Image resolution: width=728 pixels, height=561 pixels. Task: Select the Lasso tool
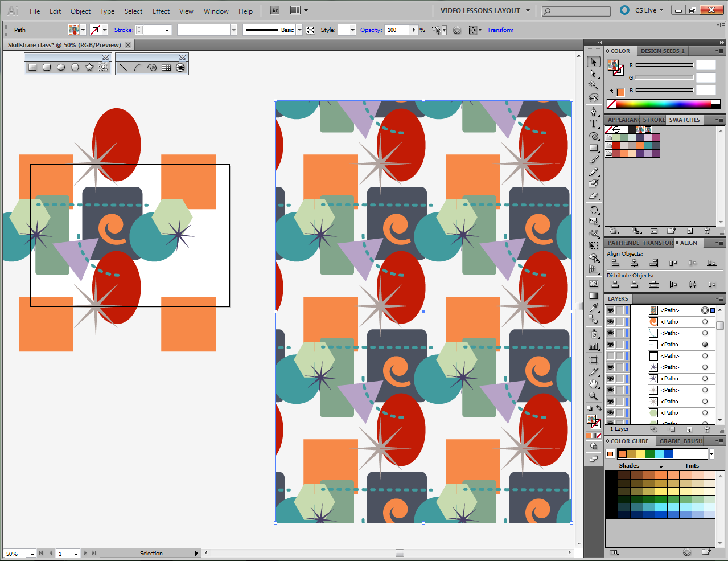coord(594,97)
